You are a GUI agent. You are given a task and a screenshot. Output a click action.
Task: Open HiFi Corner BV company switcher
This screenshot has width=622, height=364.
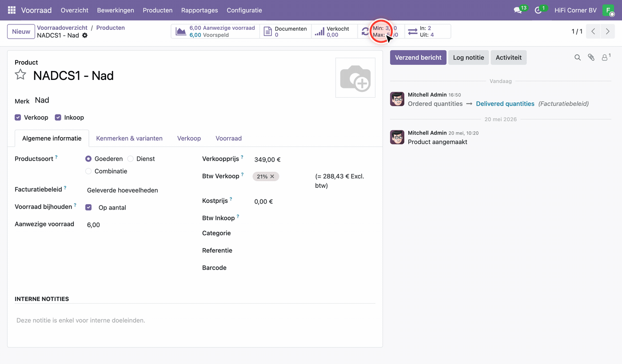[x=575, y=10]
